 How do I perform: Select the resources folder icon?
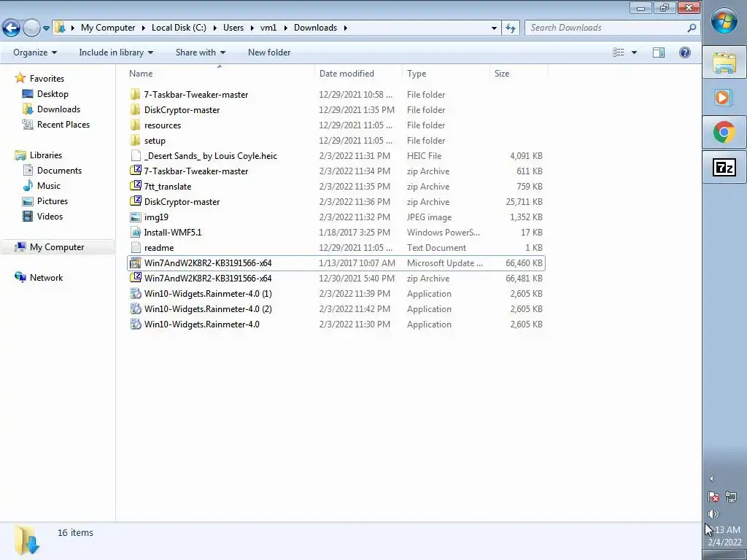point(135,125)
